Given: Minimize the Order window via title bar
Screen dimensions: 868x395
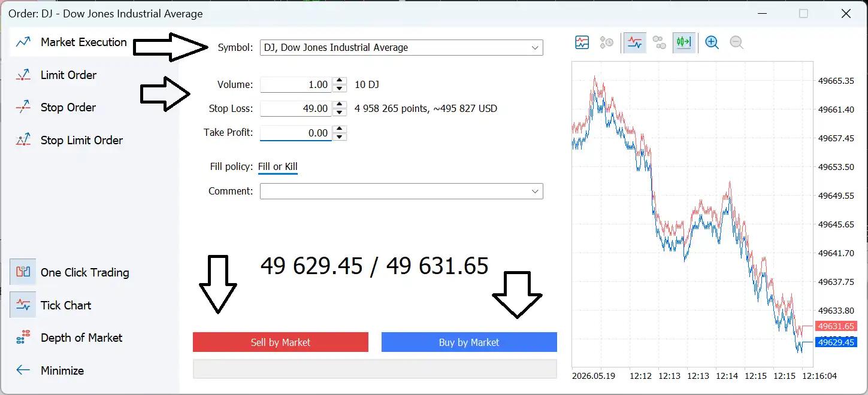Looking at the screenshot, I should 763,13.
